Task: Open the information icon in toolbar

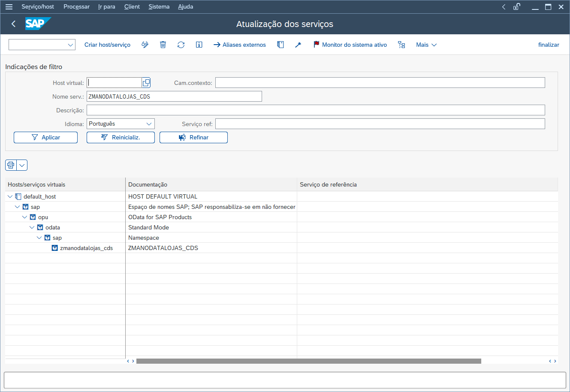Action: [x=199, y=45]
